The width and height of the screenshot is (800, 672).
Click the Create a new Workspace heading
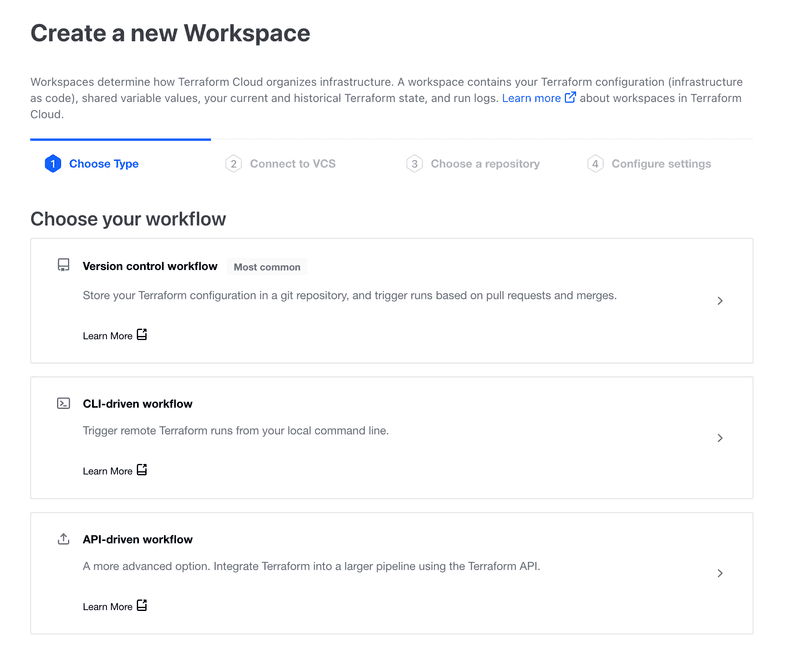point(170,33)
